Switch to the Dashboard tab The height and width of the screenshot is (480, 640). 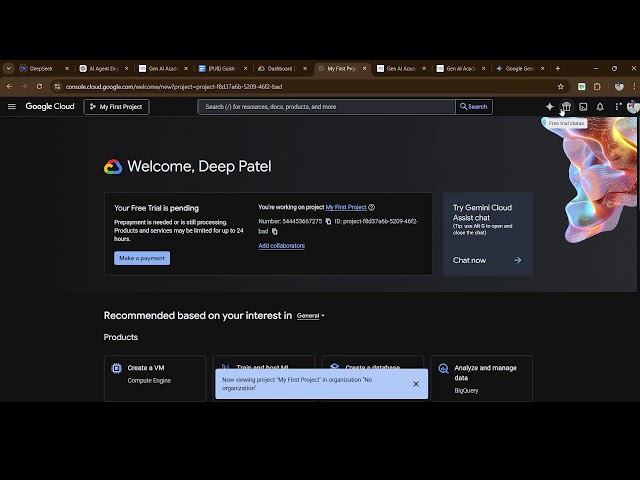(281, 69)
